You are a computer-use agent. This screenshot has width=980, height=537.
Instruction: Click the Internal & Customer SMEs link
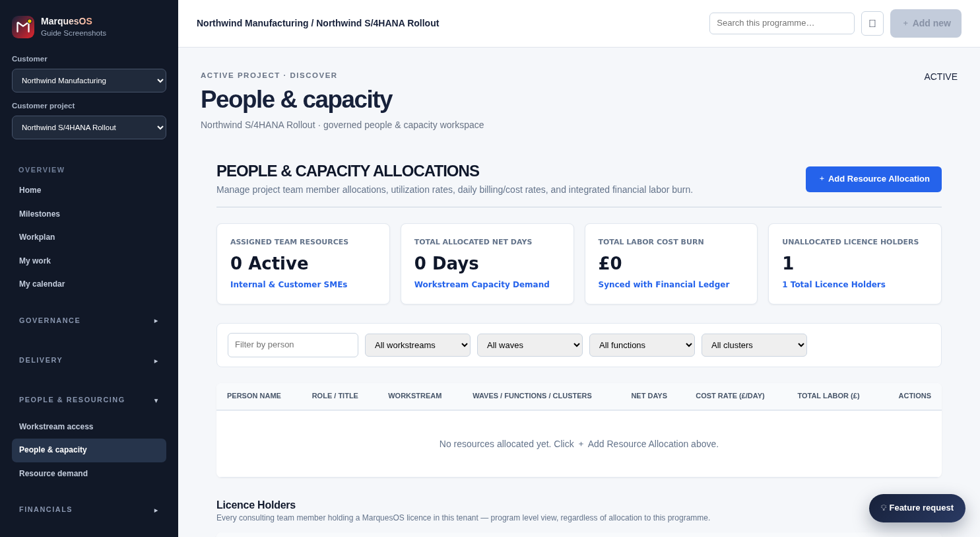pos(288,285)
